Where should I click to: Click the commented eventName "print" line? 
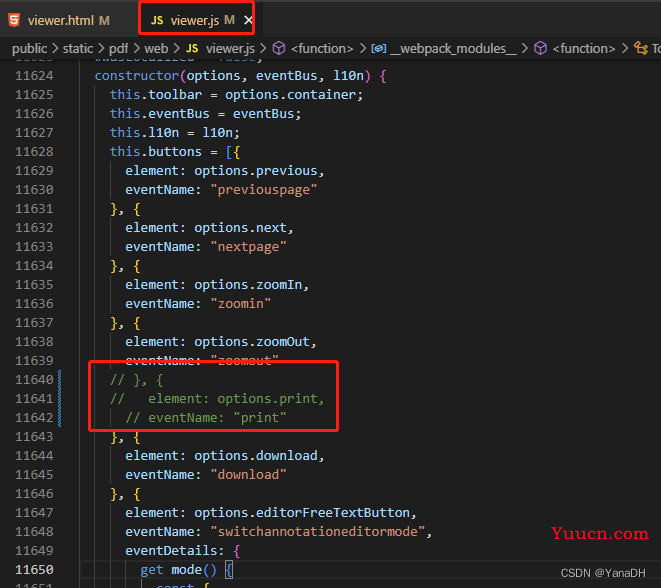(x=206, y=418)
